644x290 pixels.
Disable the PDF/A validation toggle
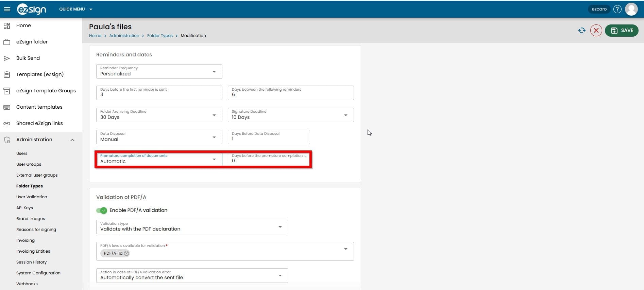point(102,211)
